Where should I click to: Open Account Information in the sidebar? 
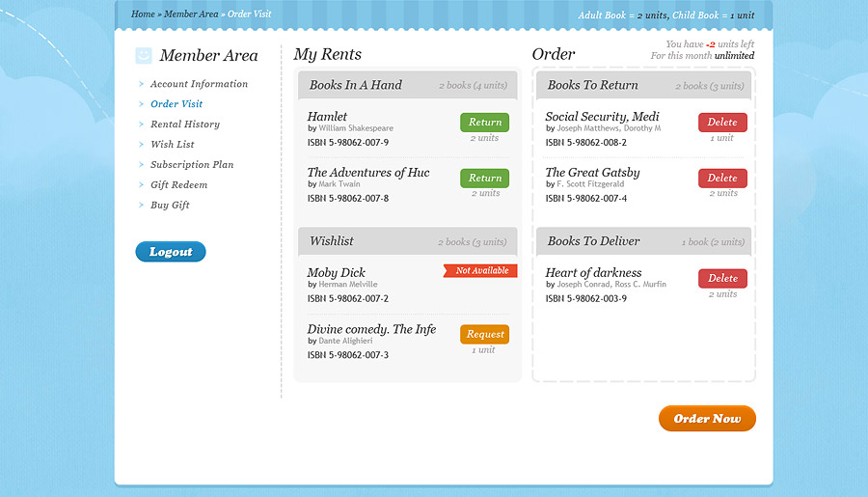[199, 84]
